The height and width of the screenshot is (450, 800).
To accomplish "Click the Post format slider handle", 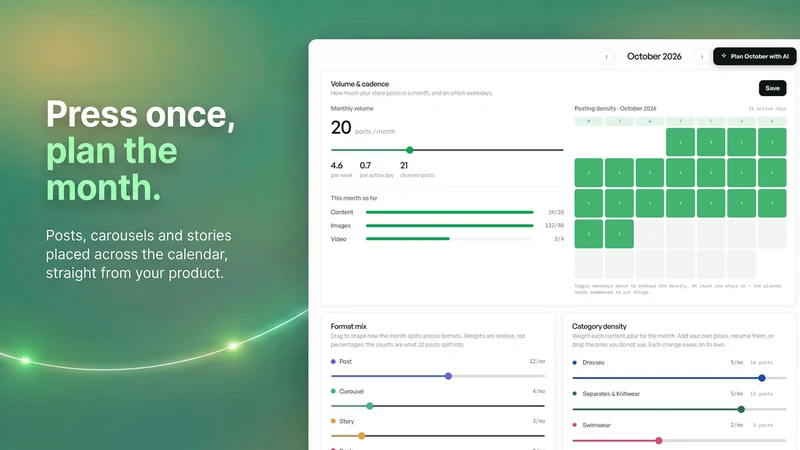I will (448, 376).
